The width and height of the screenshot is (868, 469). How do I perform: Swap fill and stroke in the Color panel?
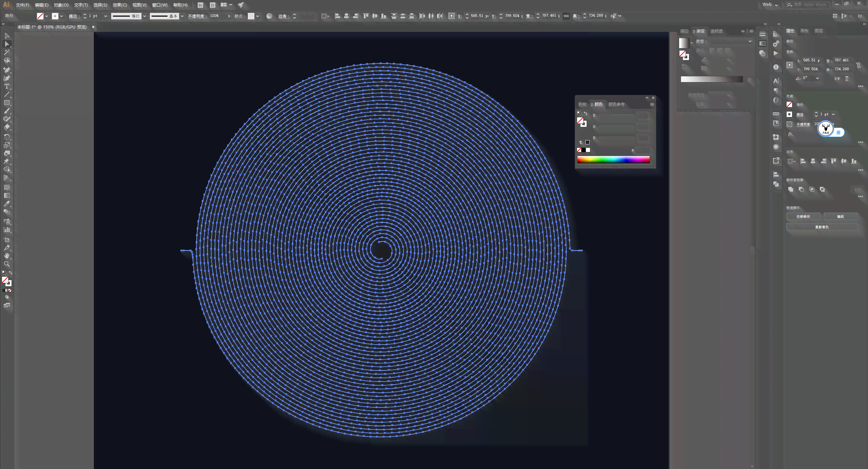(x=586, y=113)
